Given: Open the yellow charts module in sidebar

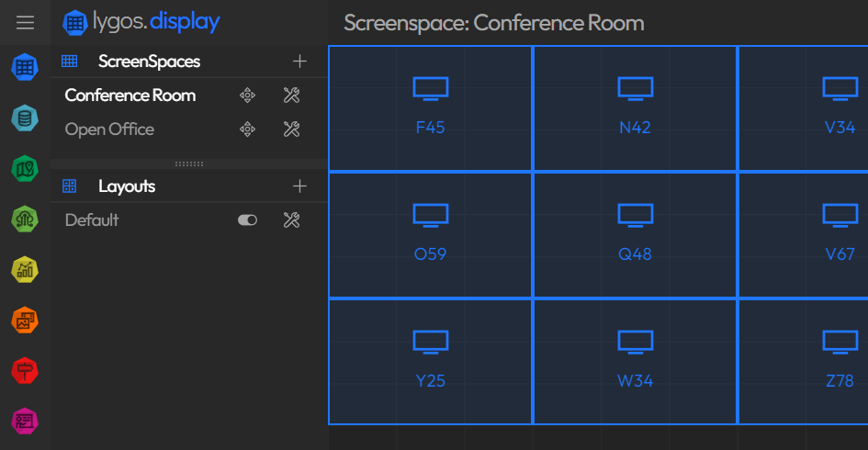Looking at the screenshot, I should pos(25,270).
